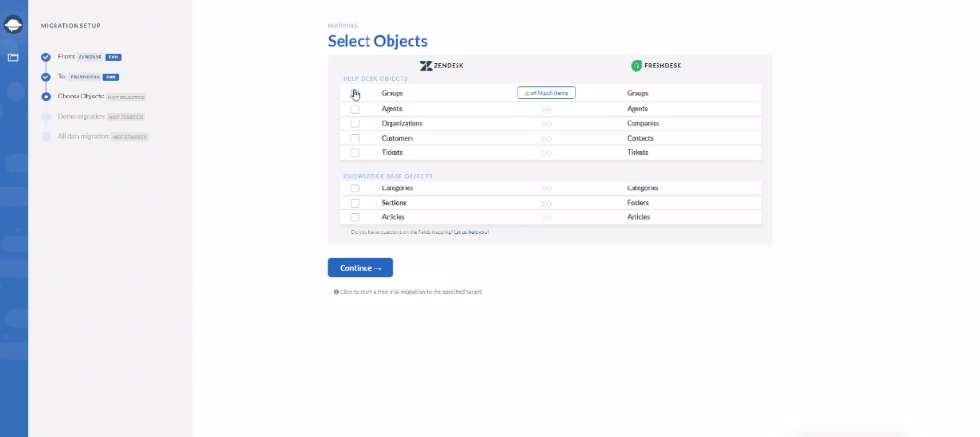Open the UFO logo home icon
The height and width of the screenshot is (437, 980).
click(x=13, y=25)
